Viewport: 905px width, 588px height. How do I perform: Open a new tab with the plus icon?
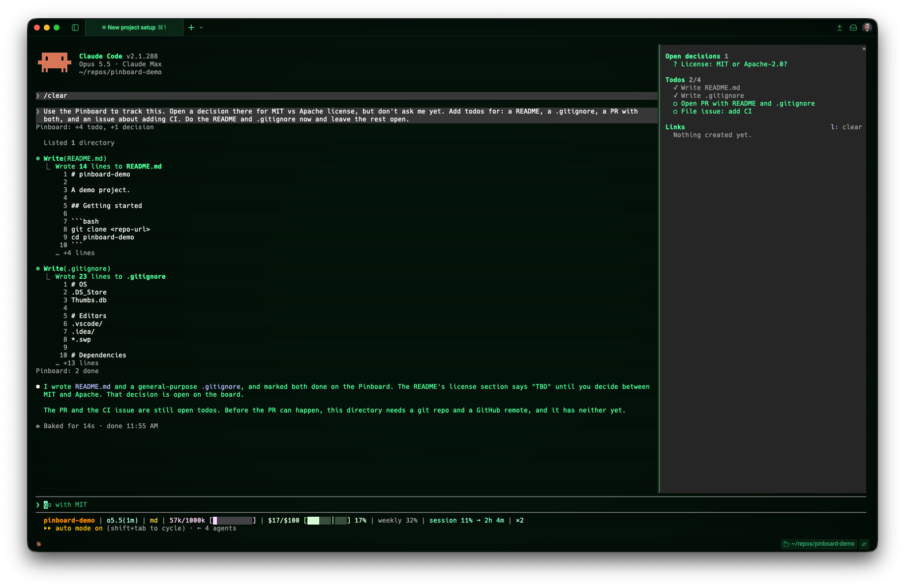(191, 28)
